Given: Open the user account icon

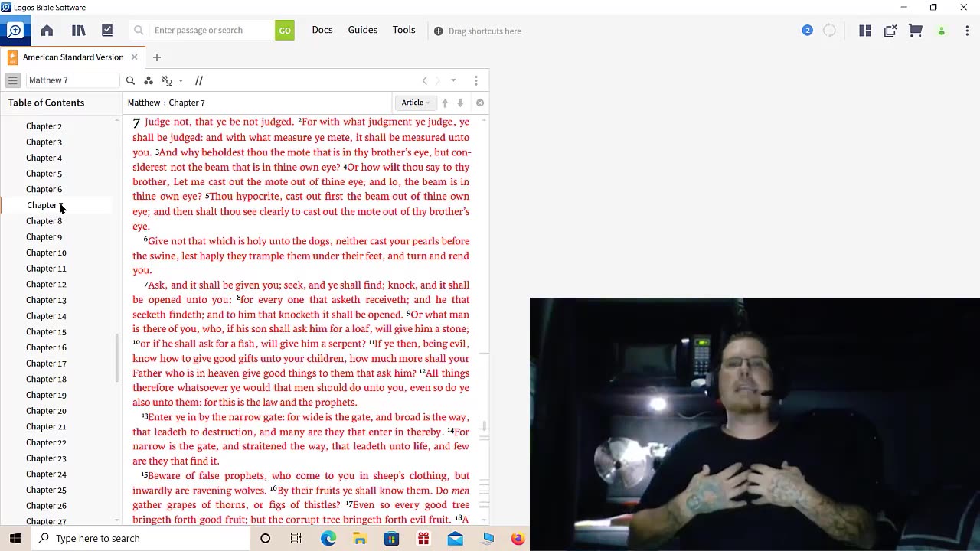Looking at the screenshot, I should click(942, 31).
